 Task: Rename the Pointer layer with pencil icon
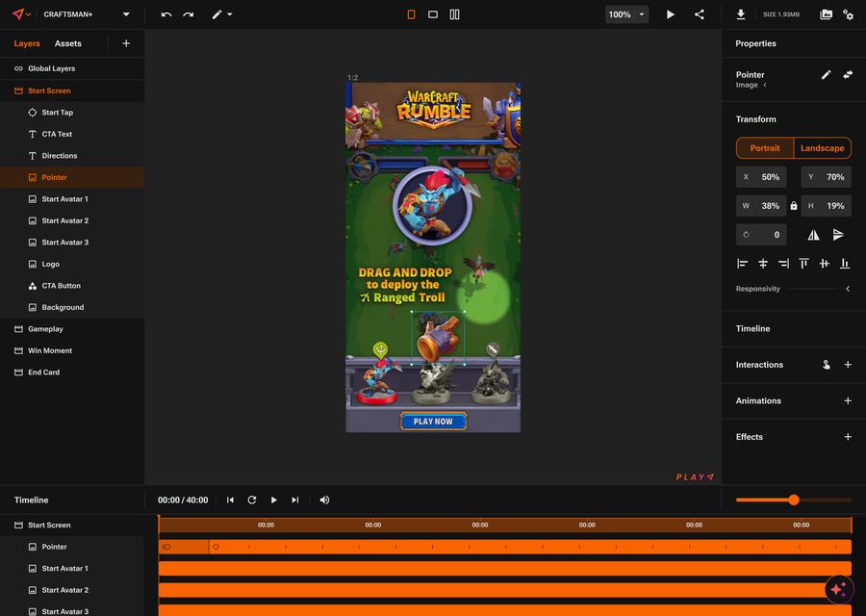pos(826,74)
